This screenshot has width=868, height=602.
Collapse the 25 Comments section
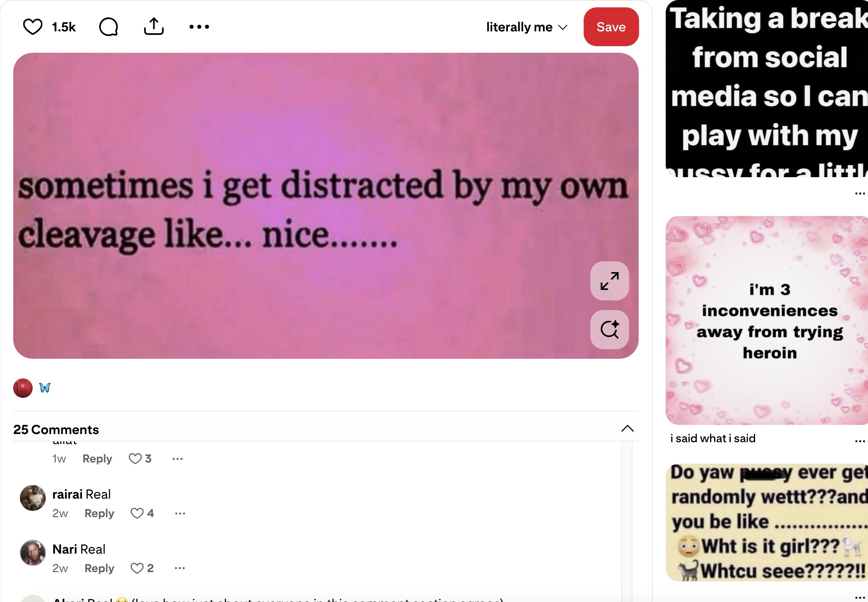(627, 429)
